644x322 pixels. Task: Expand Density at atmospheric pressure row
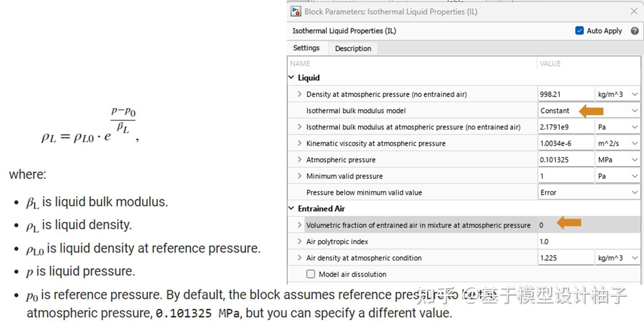click(x=299, y=94)
